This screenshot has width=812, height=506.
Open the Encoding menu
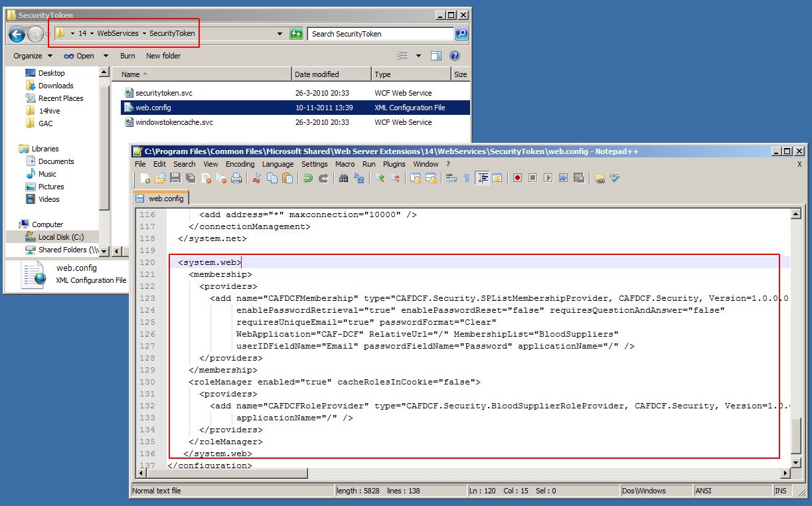pos(240,164)
